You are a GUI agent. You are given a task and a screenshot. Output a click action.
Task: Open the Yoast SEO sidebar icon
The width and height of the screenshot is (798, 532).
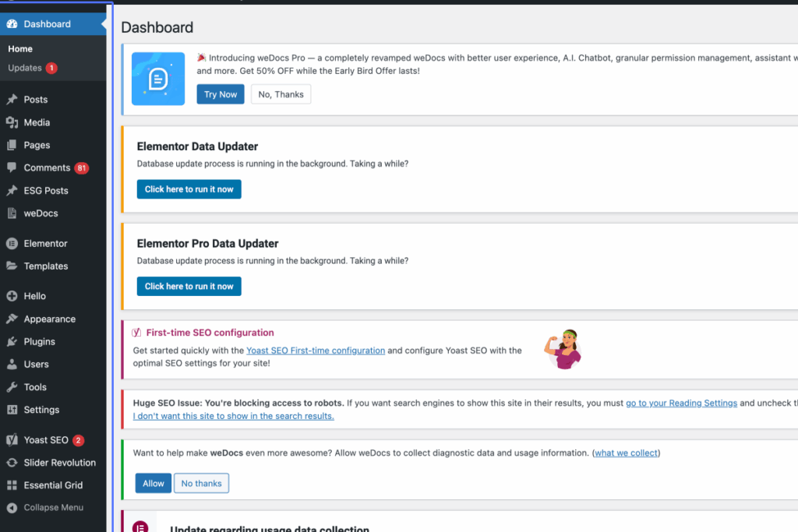[12, 439]
